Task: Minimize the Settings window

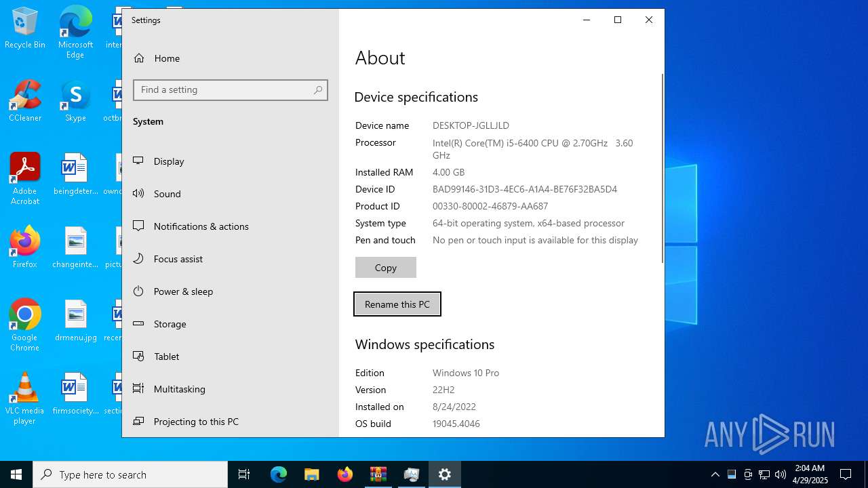Action: click(x=587, y=20)
